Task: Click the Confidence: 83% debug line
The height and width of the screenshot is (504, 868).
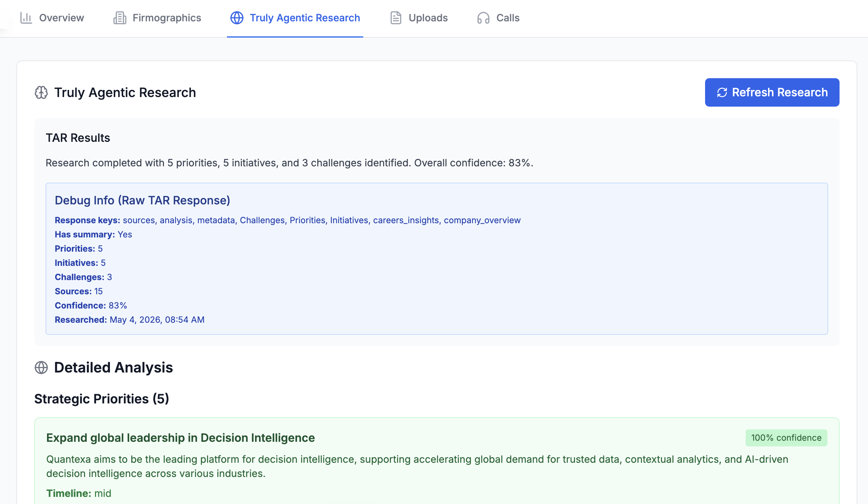Action: pos(91,306)
